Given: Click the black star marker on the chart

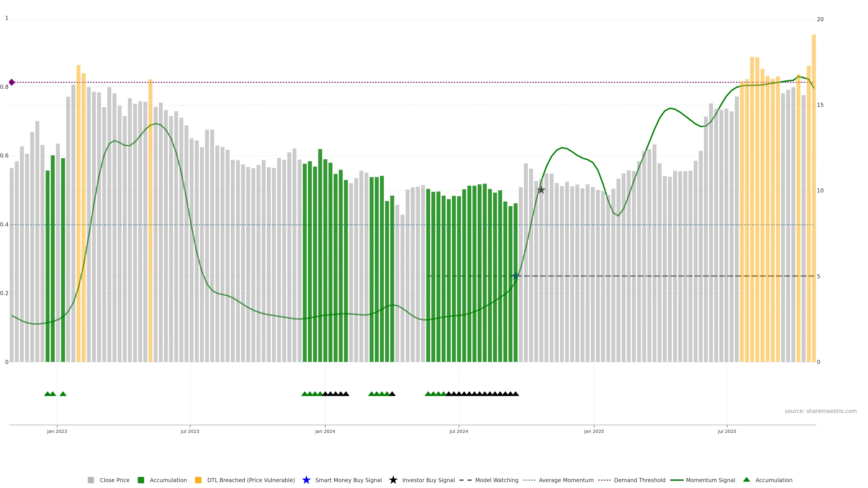Looking at the screenshot, I should 541,190.
